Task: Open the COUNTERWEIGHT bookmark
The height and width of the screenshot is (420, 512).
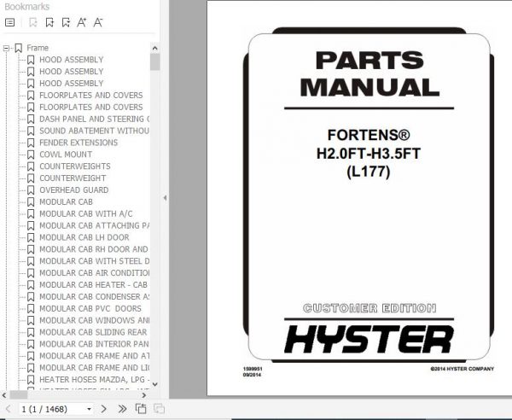Action: pyautogui.click(x=73, y=178)
